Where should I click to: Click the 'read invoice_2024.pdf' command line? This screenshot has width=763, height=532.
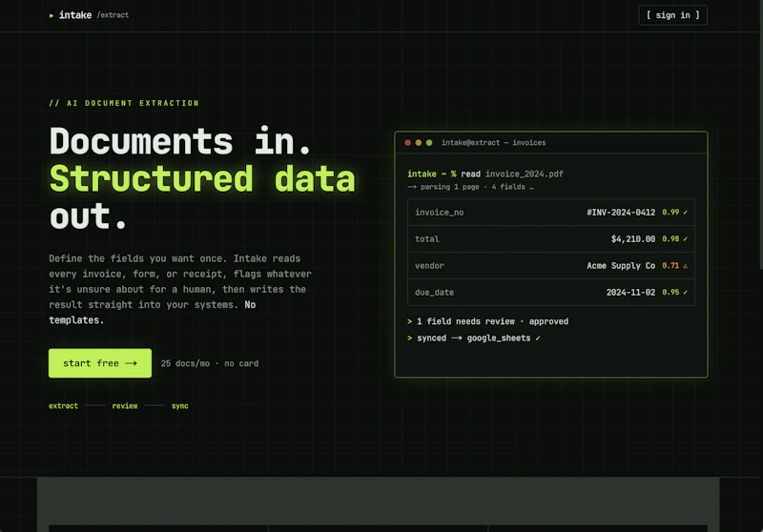[485, 174]
